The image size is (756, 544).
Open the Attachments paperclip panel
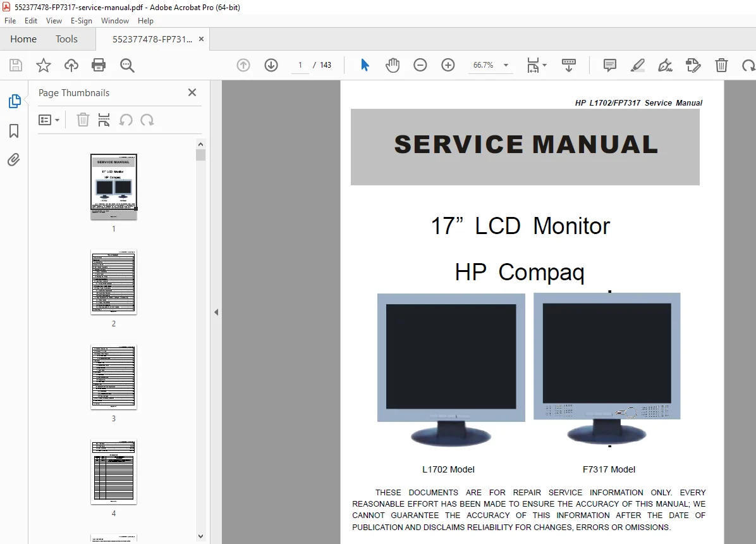(14, 160)
